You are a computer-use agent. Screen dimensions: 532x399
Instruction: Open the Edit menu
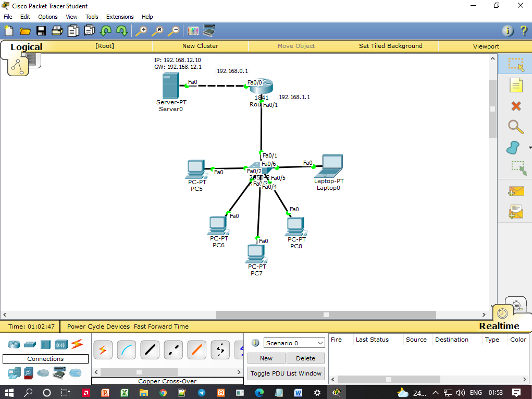point(25,17)
